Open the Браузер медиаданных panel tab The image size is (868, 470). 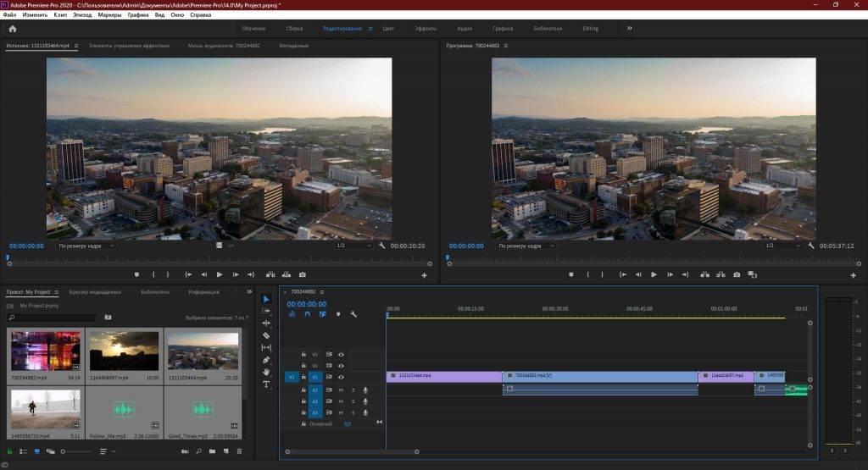pyautogui.click(x=95, y=292)
